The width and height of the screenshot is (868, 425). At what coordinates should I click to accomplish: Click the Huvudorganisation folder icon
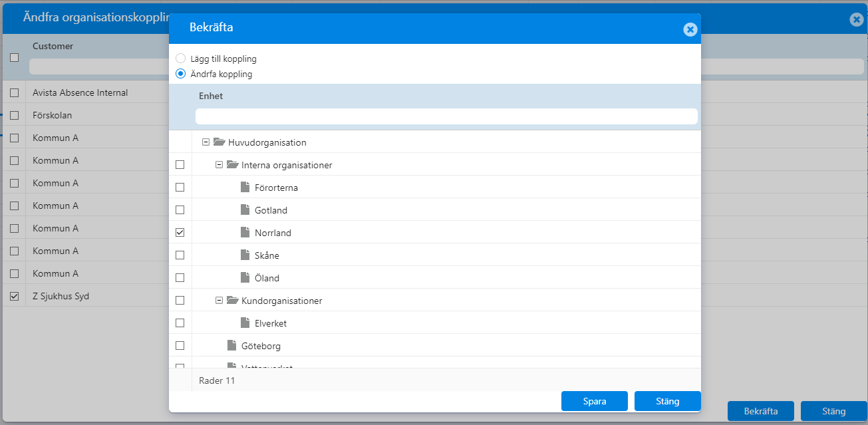[219, 142]
